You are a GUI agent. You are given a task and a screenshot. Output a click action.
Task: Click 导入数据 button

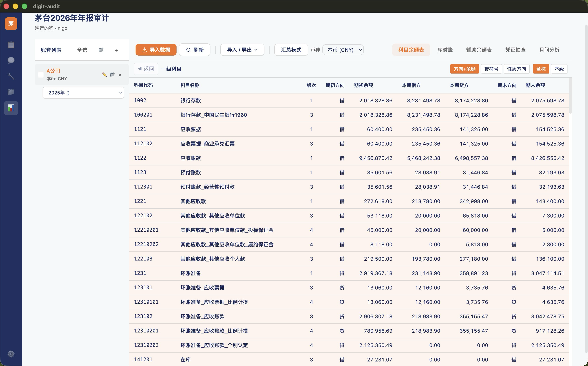click(x=156, y=50)
